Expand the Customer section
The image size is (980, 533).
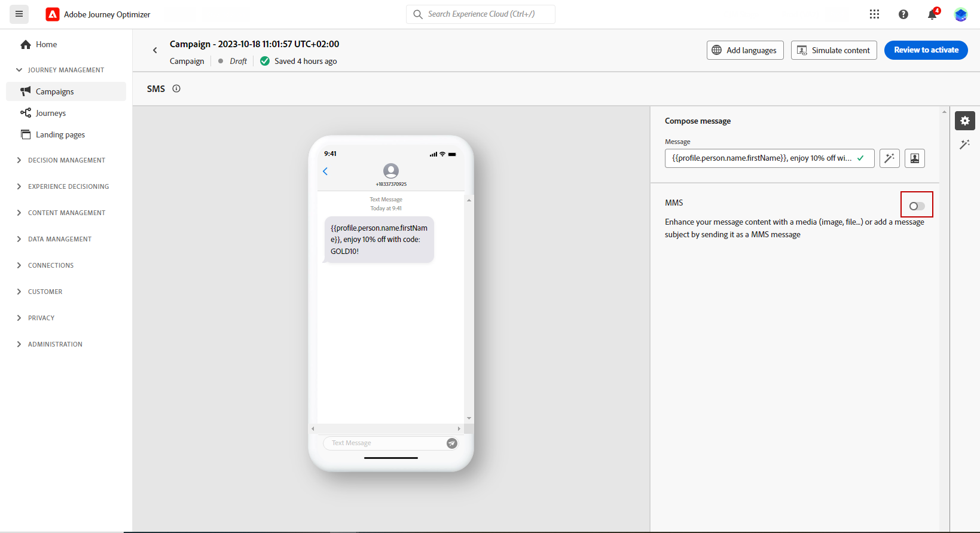[x=19, y=292]
